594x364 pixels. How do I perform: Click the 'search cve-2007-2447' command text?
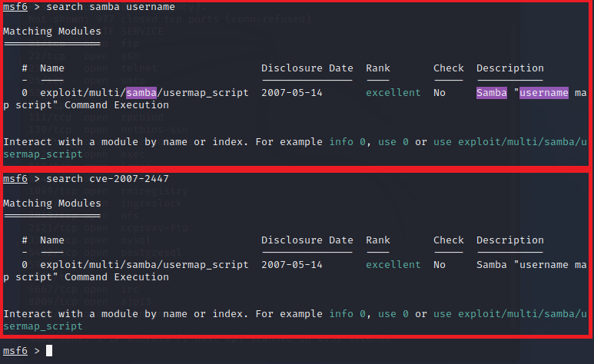tap(108, 179)
